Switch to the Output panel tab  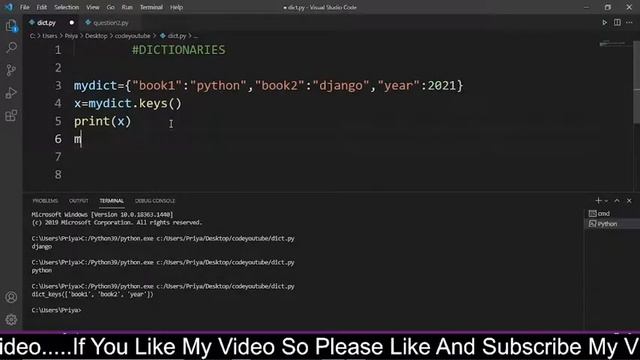pyautogui.click(x=78, y=201)
